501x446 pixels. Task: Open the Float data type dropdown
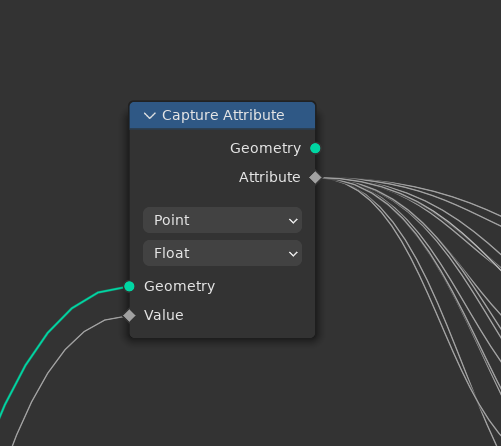click(x=222, y=253)
